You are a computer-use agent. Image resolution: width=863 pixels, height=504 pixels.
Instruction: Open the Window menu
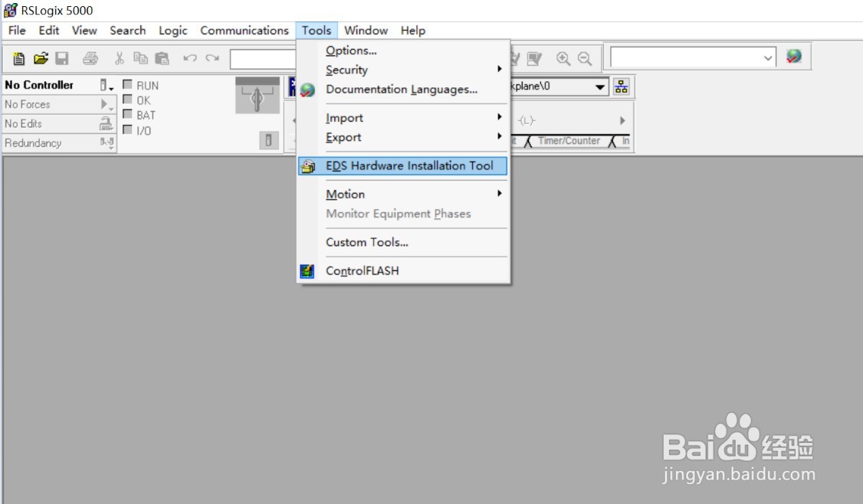366,31
